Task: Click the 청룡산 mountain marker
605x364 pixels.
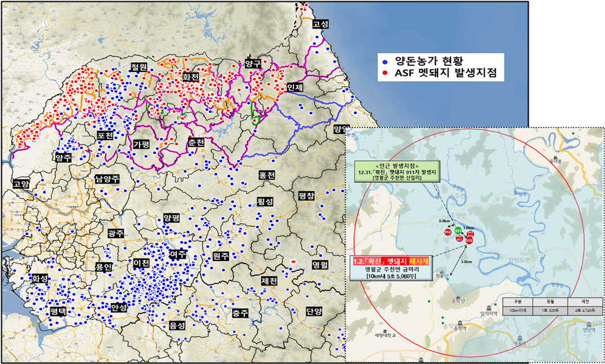Action: pyautogui.click(x=441, y=271)
